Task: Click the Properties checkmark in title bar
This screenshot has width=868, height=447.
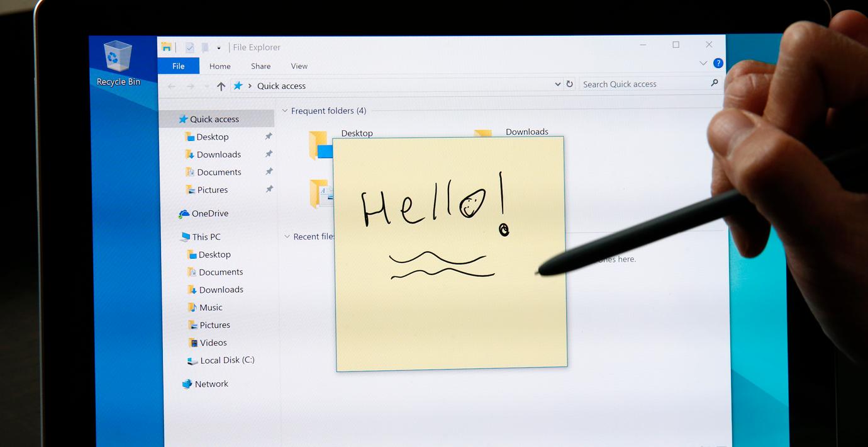Action: (x=189, y=47)
